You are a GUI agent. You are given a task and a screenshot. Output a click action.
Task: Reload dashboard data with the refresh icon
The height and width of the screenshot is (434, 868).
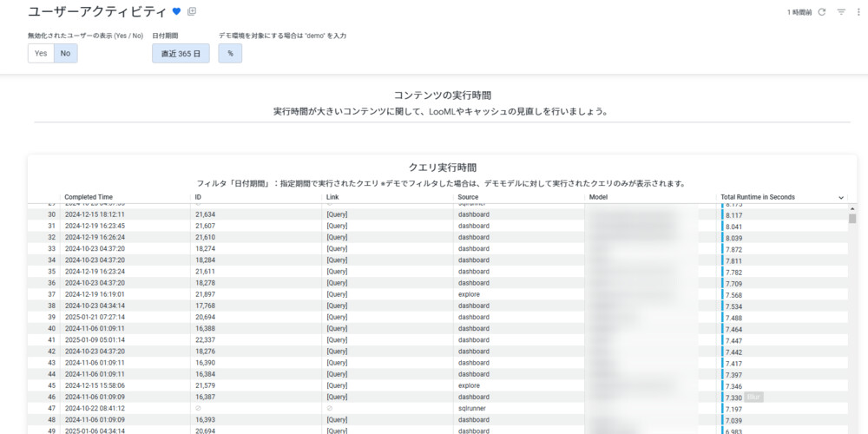822,12
